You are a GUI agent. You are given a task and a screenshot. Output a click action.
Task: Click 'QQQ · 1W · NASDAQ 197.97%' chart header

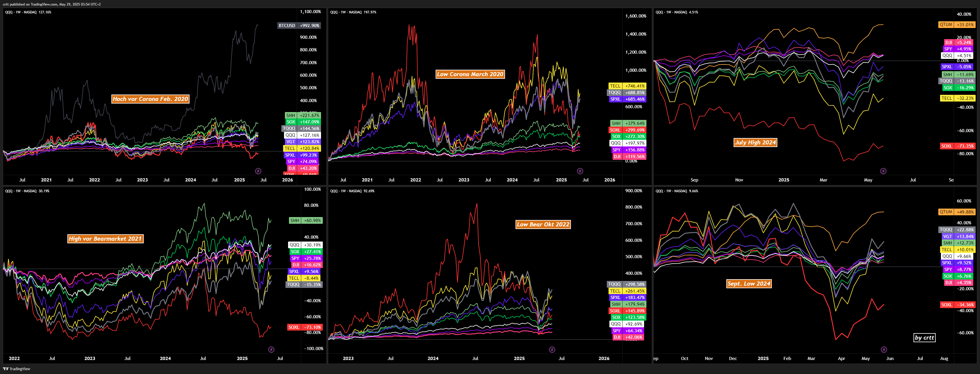(353, 12)
